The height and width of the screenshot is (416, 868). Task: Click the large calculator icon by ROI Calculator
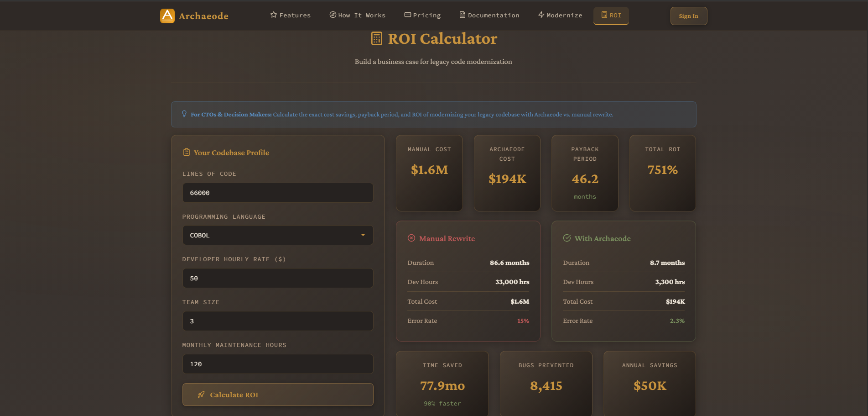pyautogui.click(x=377, y=38)
